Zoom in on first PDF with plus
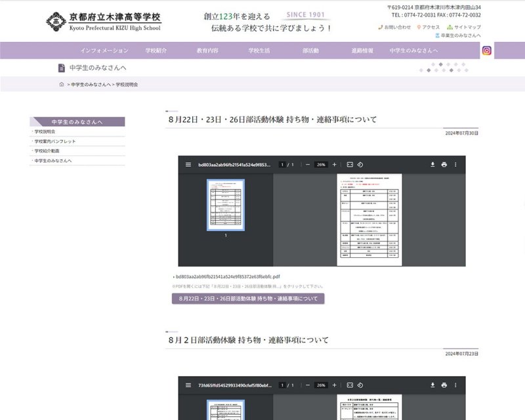The height and width of the screenshot is (420, 525). [x=334, y=165]
